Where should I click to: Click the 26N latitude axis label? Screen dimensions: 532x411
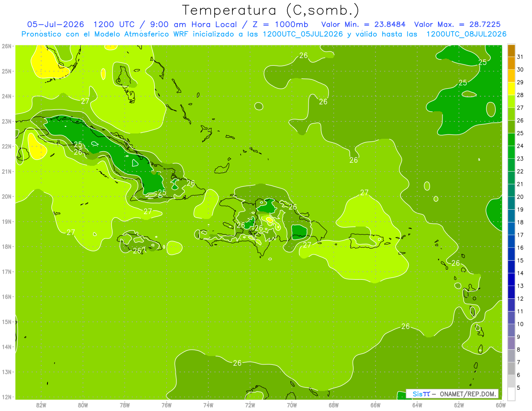6,46
